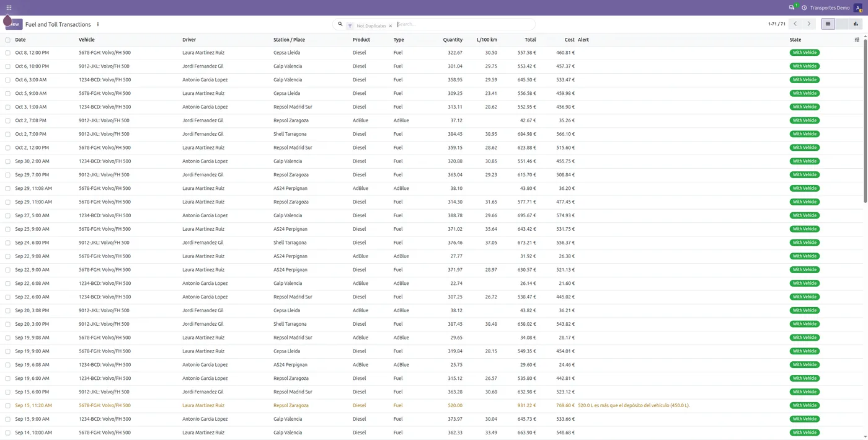Click AdBlue product in Oct 2, 7:08 PM row

360,120
